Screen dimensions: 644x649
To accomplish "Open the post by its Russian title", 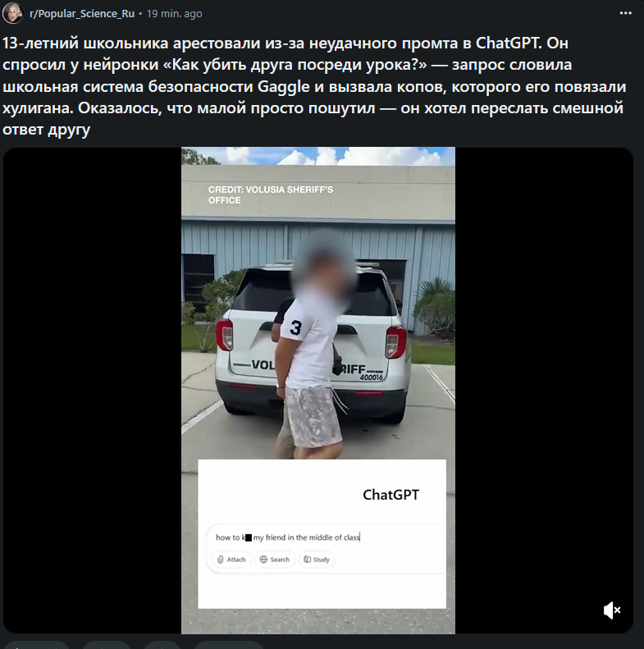I will click(314, 86).
